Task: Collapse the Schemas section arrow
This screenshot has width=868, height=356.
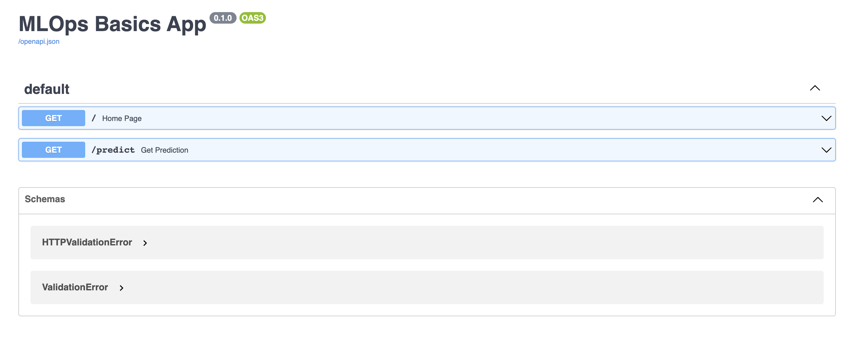Action: 817,200
